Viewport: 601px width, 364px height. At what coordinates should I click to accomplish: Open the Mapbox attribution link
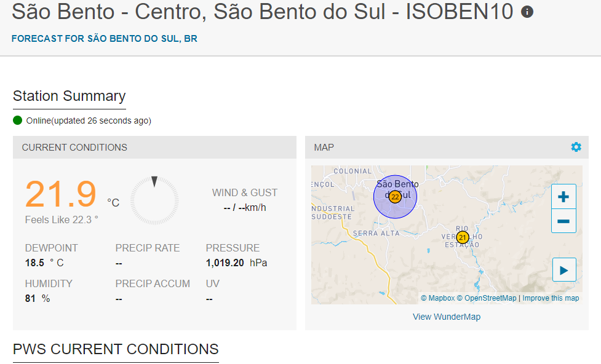point(438,298)
